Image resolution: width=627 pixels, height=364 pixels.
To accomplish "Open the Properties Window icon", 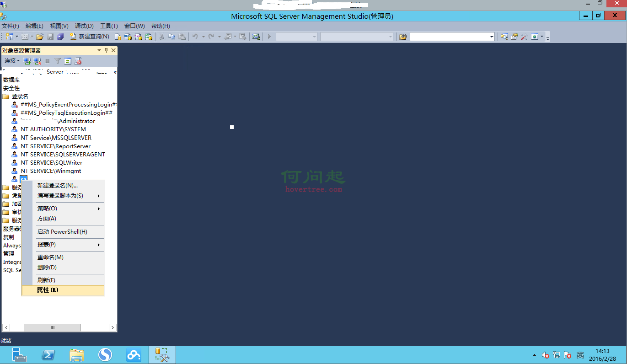I will 514,37.
